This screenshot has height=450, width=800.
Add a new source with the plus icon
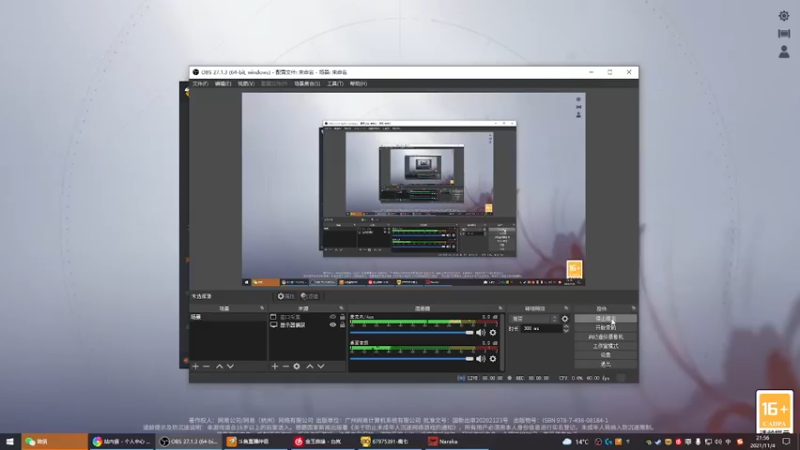(x=274, y=366)
